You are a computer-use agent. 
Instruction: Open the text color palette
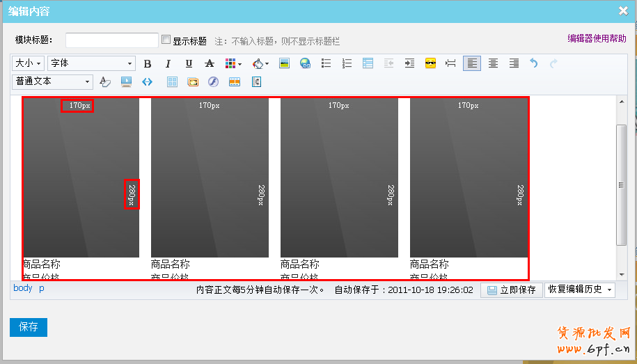[233, 63]
